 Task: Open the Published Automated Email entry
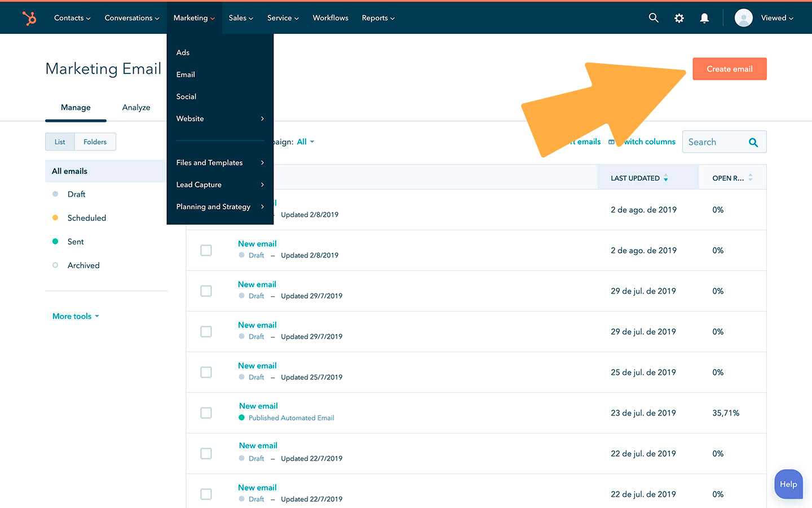(x=258, y=406)
